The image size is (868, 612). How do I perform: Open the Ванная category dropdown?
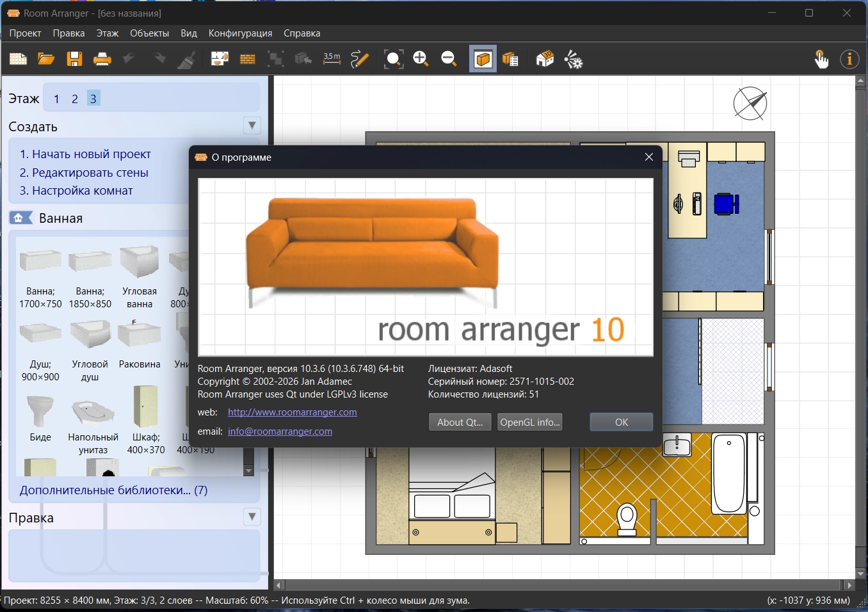point(60,218)
